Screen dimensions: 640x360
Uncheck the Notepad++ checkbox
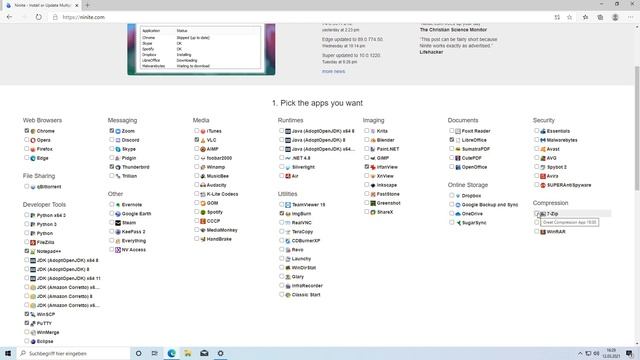pyautogui.click(x=27, y=251)
